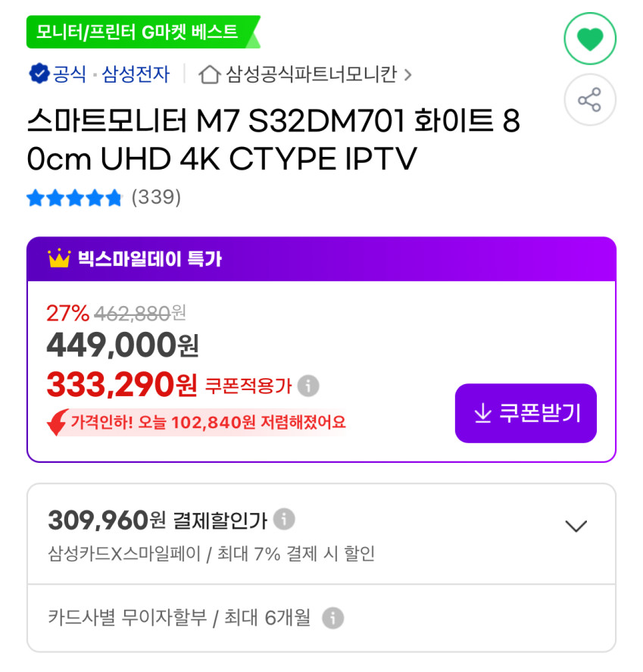The height and width of the screenshot is (672, 643).
Task: Click the 가격인하 price drop notice
Action: coord(197,423)
